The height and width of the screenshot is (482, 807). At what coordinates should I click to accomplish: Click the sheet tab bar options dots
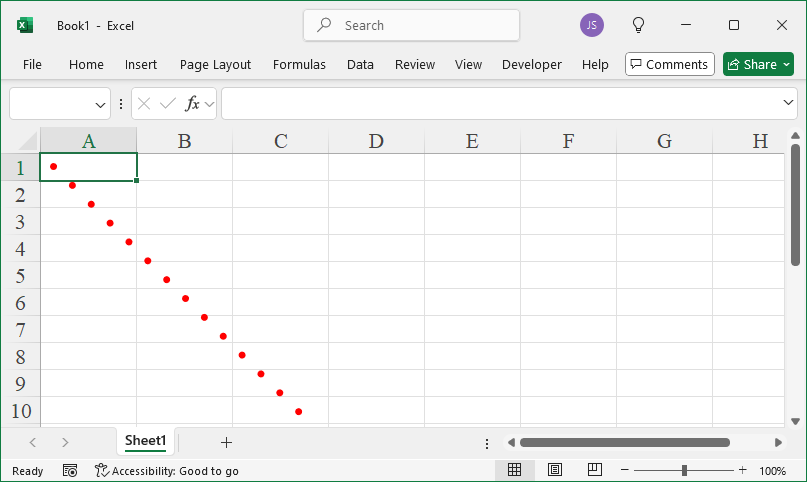[487, 443]
